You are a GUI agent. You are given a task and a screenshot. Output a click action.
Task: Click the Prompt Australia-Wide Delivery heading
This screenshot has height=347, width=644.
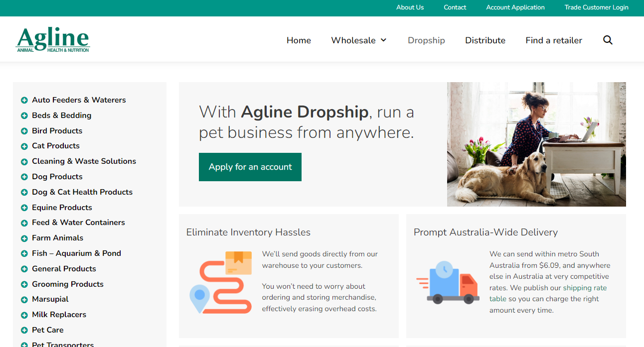click(485, 232)
